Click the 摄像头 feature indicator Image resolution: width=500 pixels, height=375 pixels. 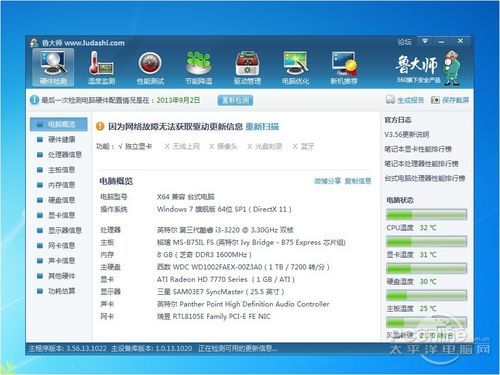[223, 146]
